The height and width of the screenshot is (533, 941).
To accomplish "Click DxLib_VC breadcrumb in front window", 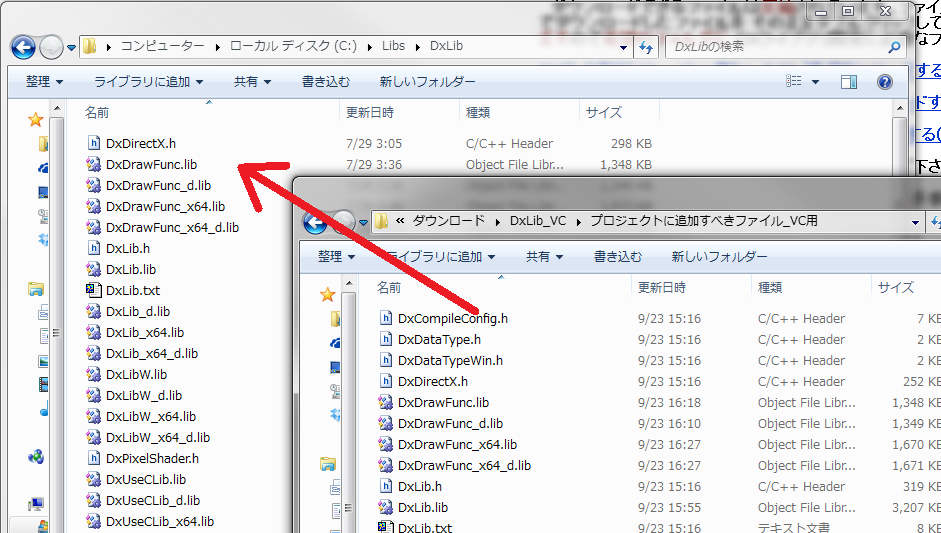I will [x=538, y=221].
